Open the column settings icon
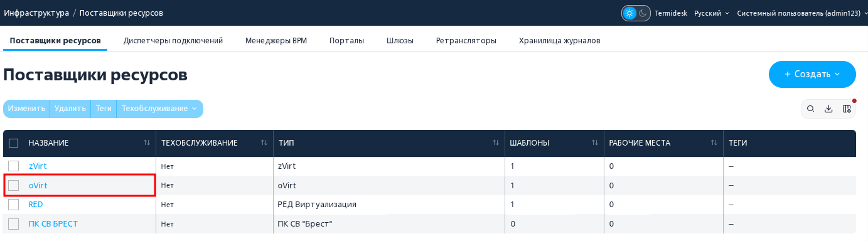 [847, 109]
